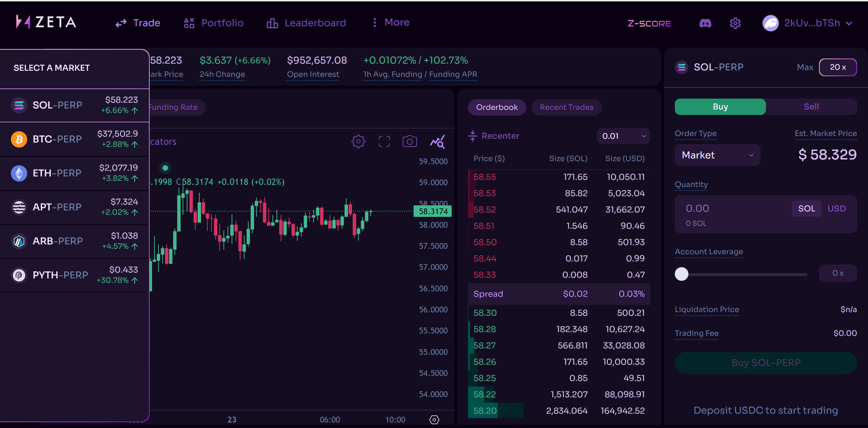Click the Aptos icon in market list
This screenshot has height=428, width=868.
(x=19, y=207)
